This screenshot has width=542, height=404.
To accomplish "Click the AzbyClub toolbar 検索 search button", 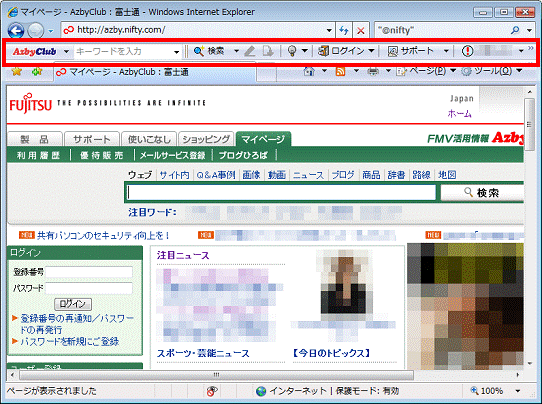I will point(209,51).
